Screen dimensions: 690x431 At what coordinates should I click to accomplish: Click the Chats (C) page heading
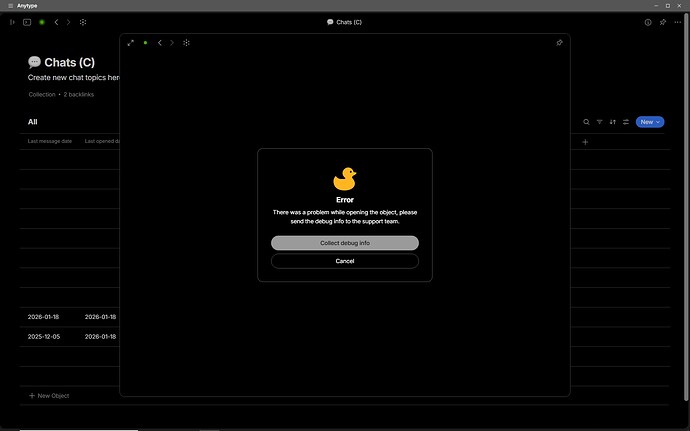[x=70, y=63]
